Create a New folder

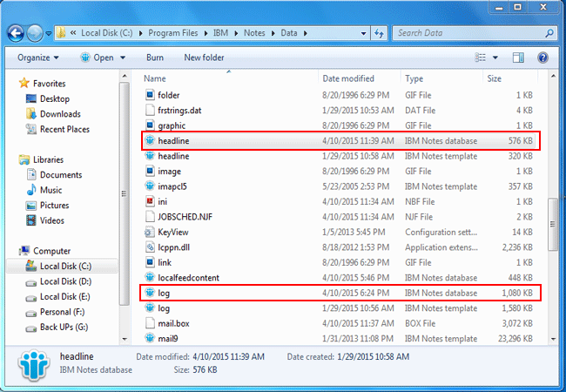204,57
